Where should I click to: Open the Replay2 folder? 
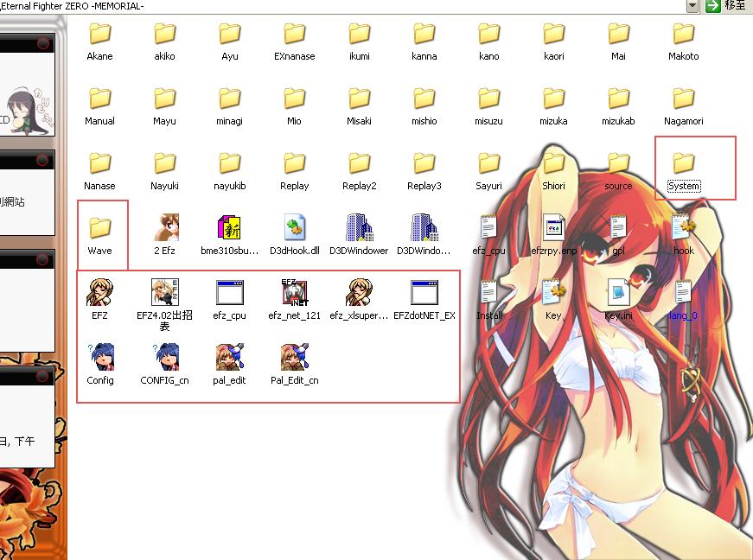360,163
